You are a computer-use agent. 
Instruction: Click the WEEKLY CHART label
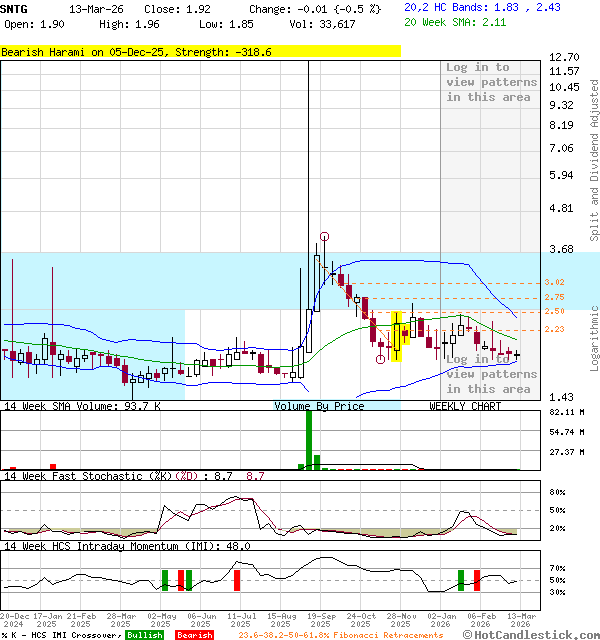coord(465,406)
